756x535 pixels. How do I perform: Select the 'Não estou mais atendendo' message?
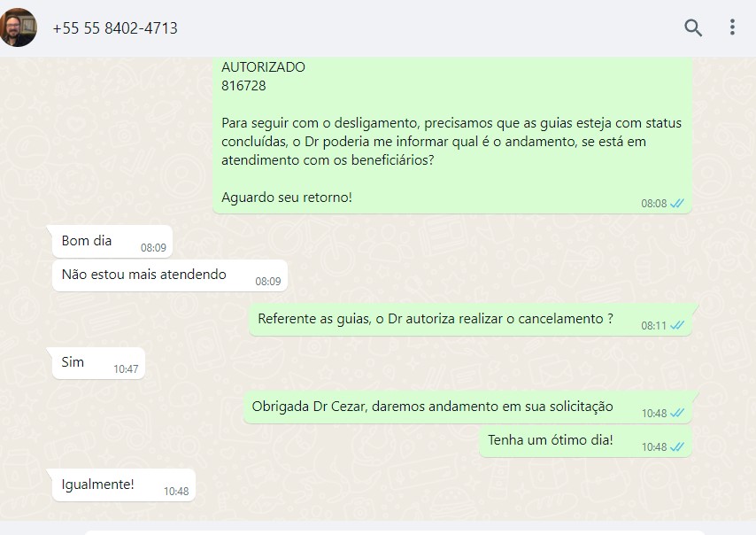tap(170, 275)
